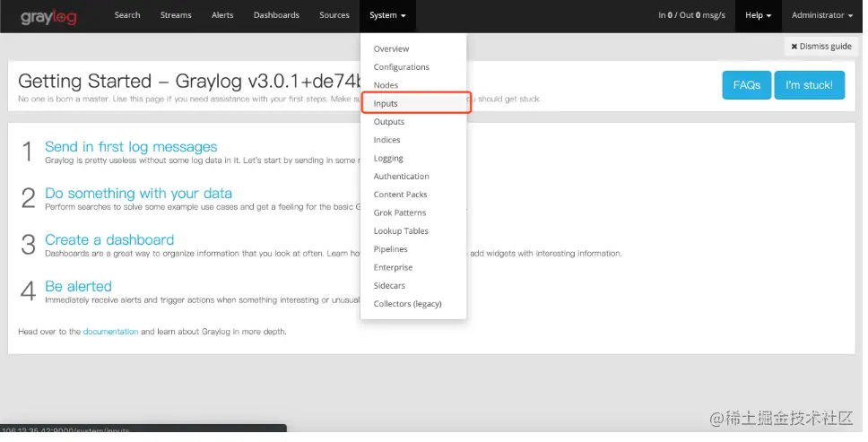View the In/Out msg/s throughput indicator
Screen dimensions: 868x442
[691, 15]
